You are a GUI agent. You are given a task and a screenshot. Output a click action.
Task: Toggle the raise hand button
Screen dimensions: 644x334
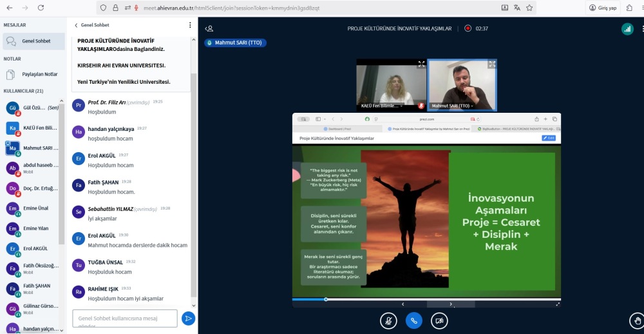[636, 320]
